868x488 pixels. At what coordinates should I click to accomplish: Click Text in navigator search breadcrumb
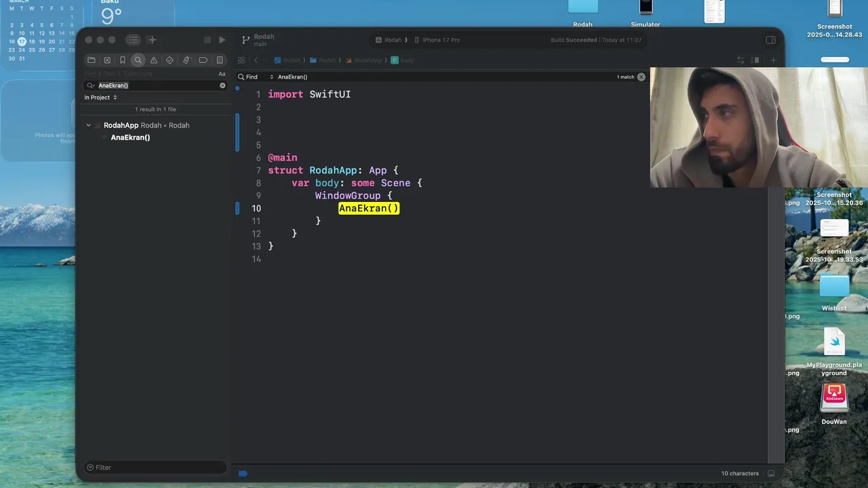pyautogui.click(x=109, y=74)
